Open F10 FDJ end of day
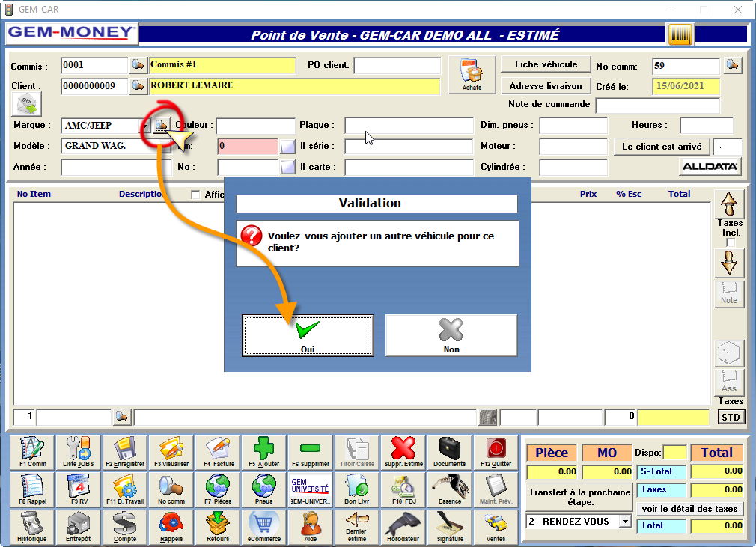Screen dimensions: 756x547 (403, 489)
